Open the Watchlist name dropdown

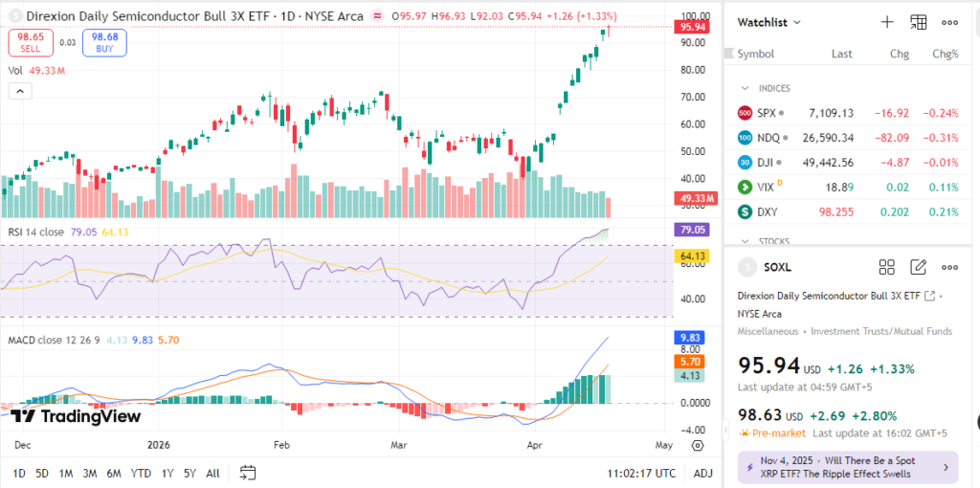770,22
